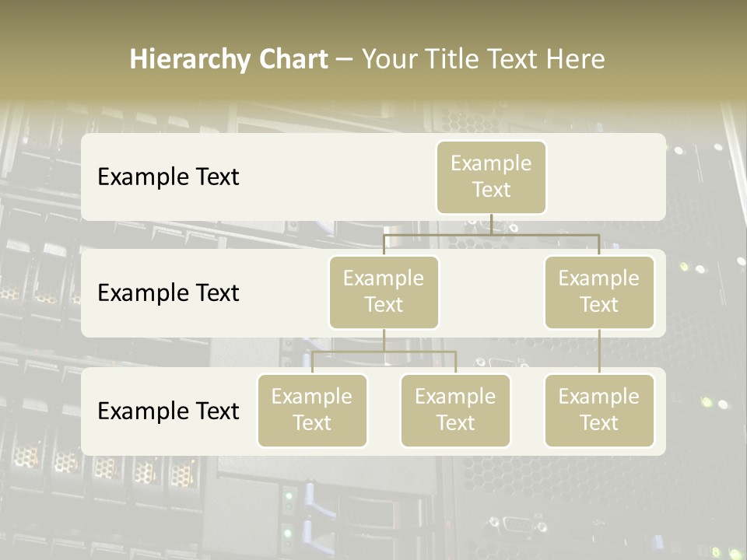Click the slide title text
Viewport: 747px width, 560px height.
pos(368,58)
